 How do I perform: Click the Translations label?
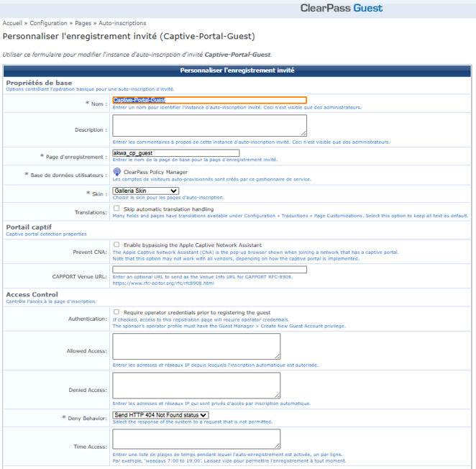91,212
